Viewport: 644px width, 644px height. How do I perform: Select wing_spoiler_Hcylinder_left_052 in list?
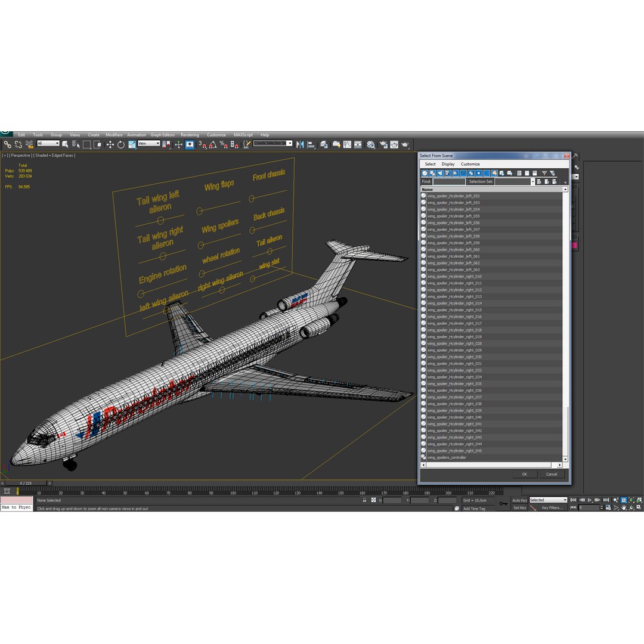(x=453, y=196)
